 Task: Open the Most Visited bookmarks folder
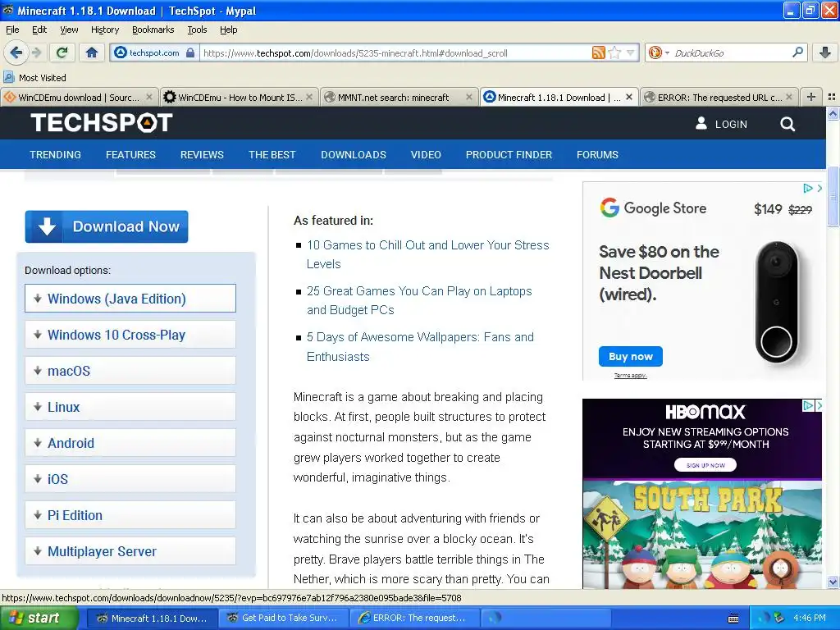coord(34,78)
